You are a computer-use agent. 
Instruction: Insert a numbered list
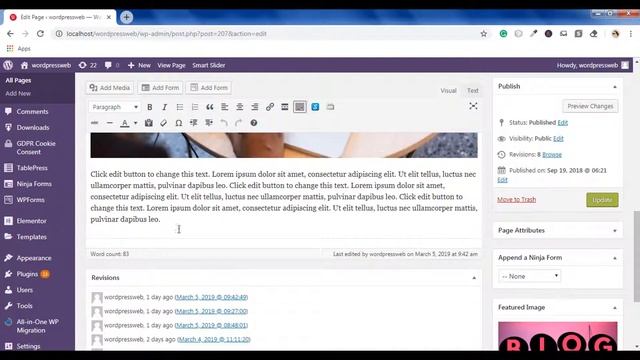pyautogui.click(x=195, y=107)
